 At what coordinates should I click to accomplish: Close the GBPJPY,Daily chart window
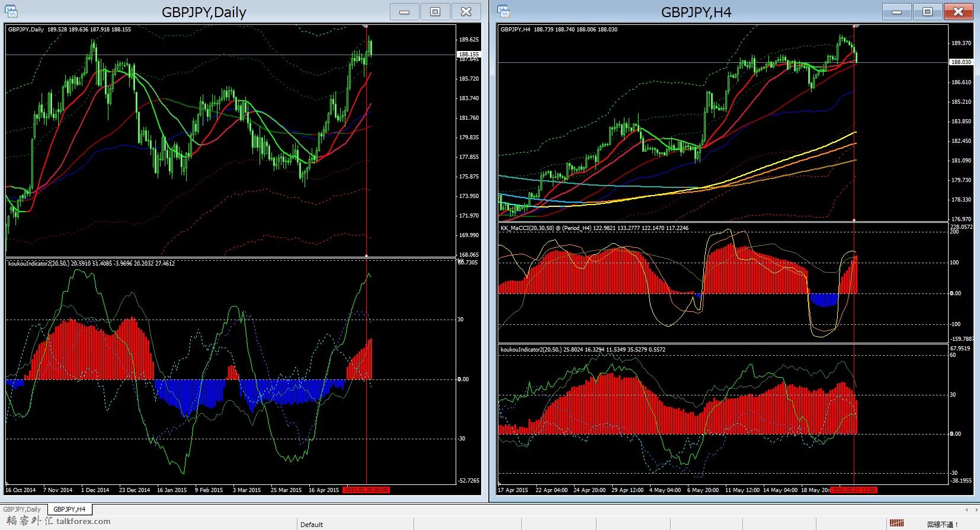466,11
